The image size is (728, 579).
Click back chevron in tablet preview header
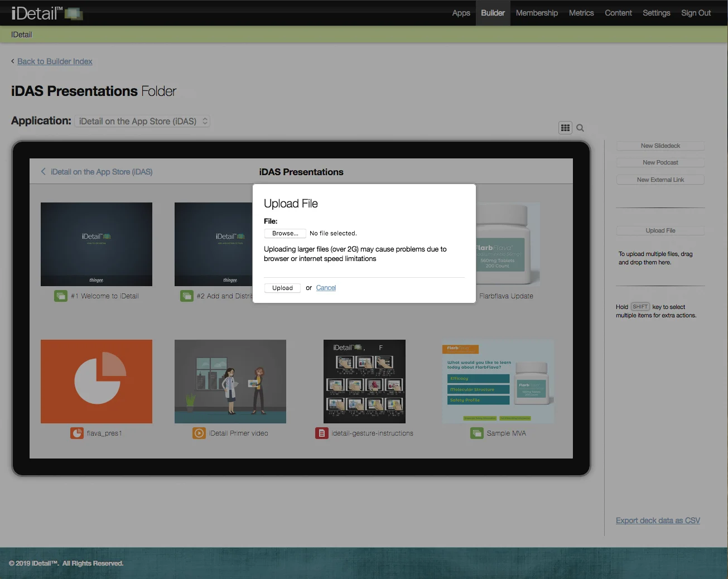[43, 172]
